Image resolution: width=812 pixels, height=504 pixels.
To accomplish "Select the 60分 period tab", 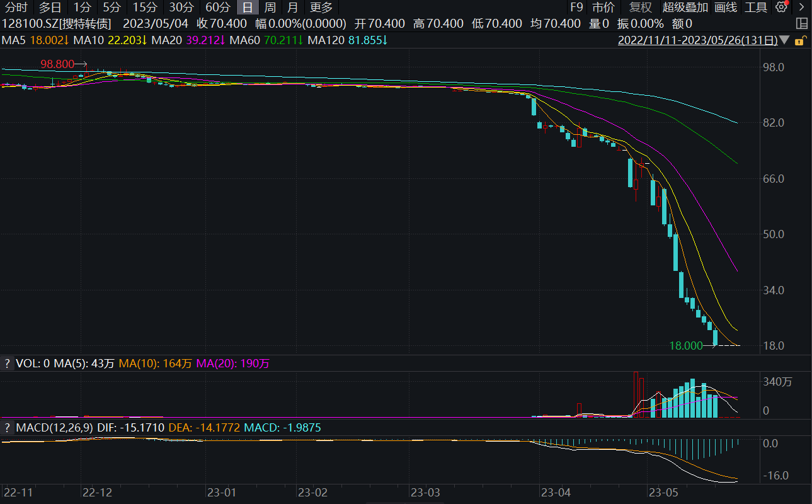I will click(x=218, y=8).
